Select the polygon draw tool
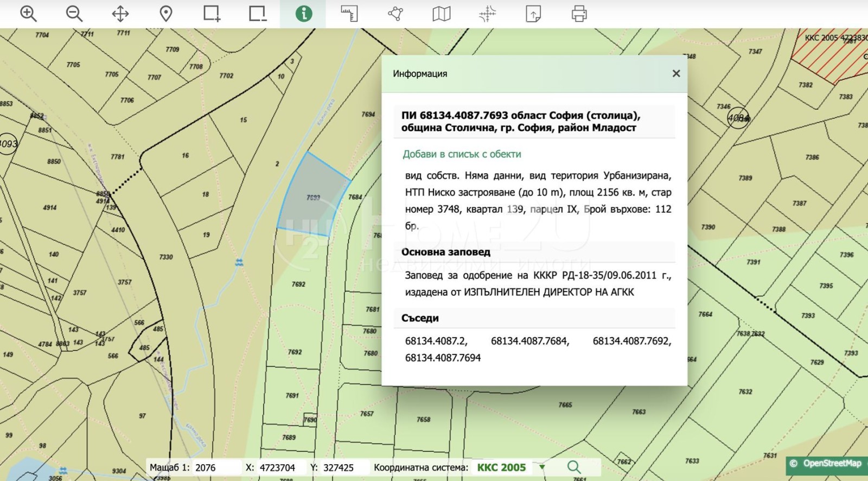Viewport: 868px width, 481px height. coord(395,14)
